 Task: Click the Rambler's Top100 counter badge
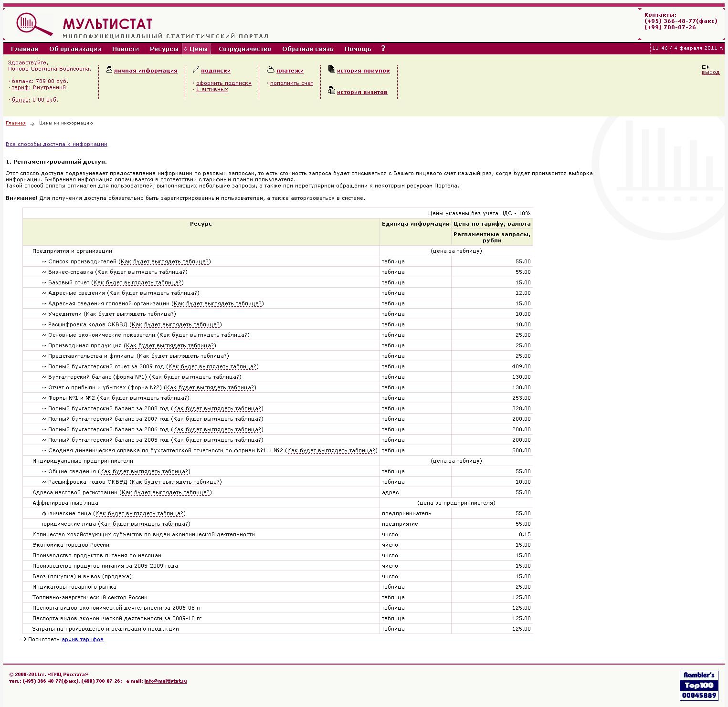click(698, 685)
